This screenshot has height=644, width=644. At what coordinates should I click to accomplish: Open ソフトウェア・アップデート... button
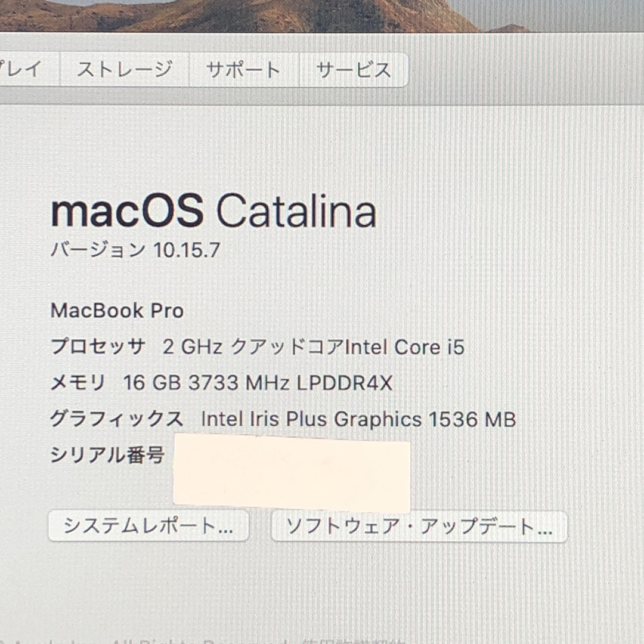click(x=419, y=527)
